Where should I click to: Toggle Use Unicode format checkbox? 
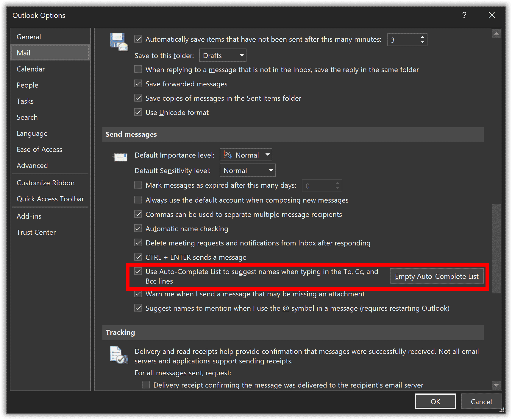[x=138, y=112]
